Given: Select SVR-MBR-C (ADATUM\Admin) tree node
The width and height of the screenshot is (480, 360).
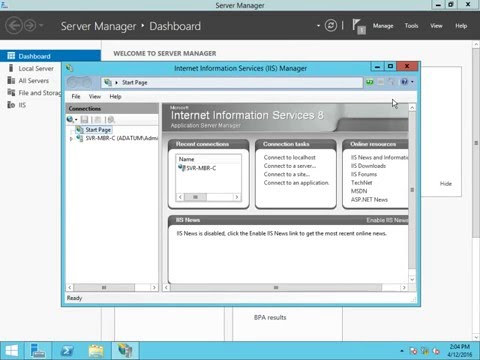Looking at the screenshot, I should (121, 138).
